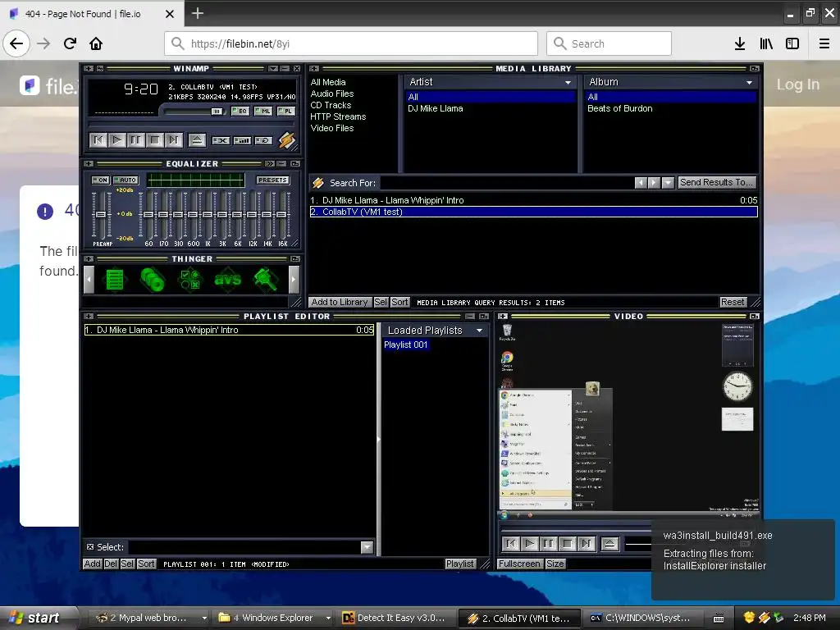Open the Winamp main window menu dropdown icon
Image resolution: width=840 pixels, height=630 pixels.
click(89, 69)
